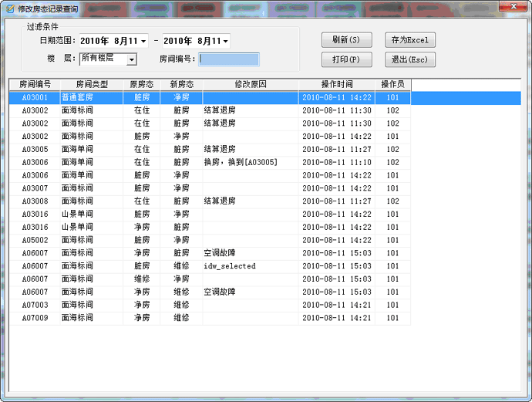Click the 房间类型 column header
The image size is (532, 402).
pos(92,84)
